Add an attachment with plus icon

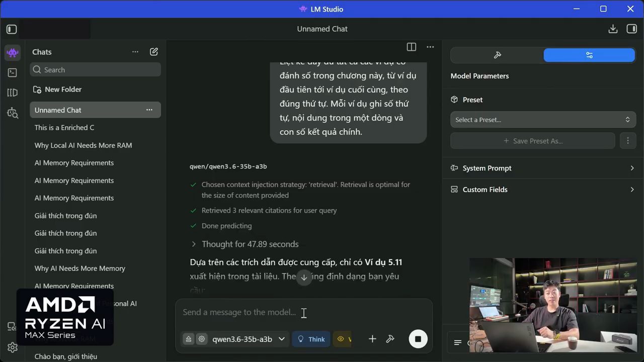(x=372, y=339)
